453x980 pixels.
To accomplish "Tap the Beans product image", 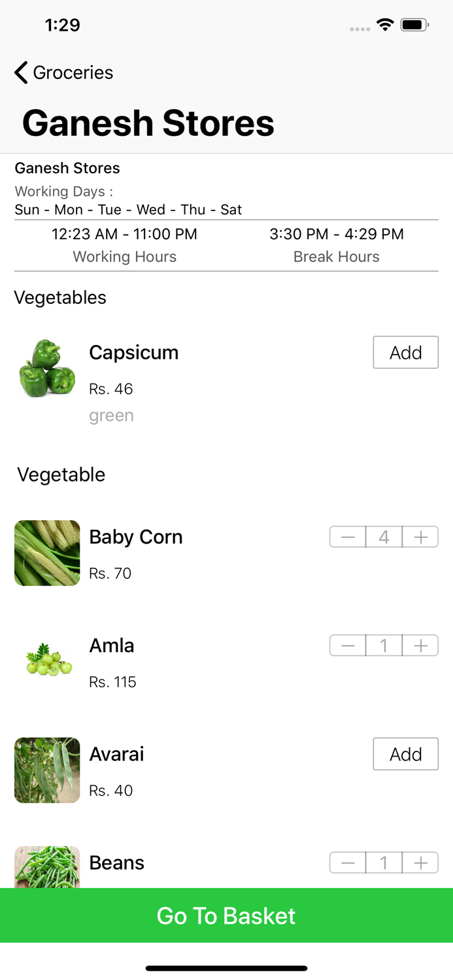I will point(46,869).
